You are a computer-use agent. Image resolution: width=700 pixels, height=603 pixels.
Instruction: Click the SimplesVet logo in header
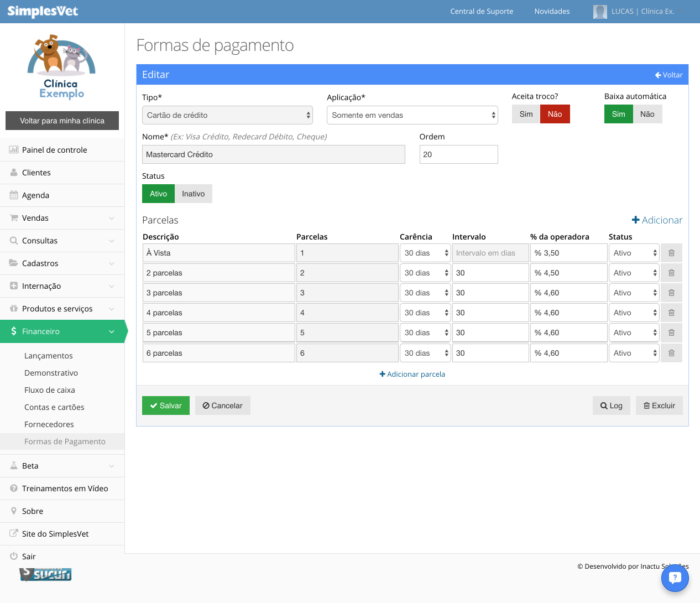coord(43,11)
